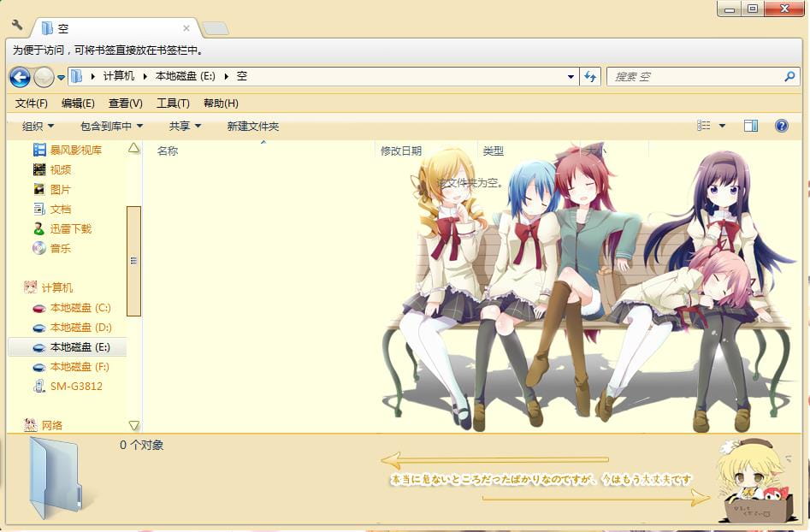
Task: Click the refresh button
Action: (x=590, y=77)
